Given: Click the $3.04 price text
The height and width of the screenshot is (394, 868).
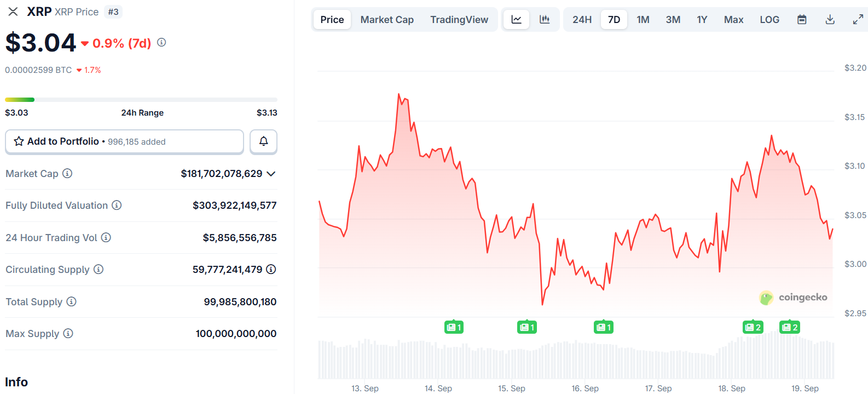Looking at the screenshot, I should click(40, 43).
